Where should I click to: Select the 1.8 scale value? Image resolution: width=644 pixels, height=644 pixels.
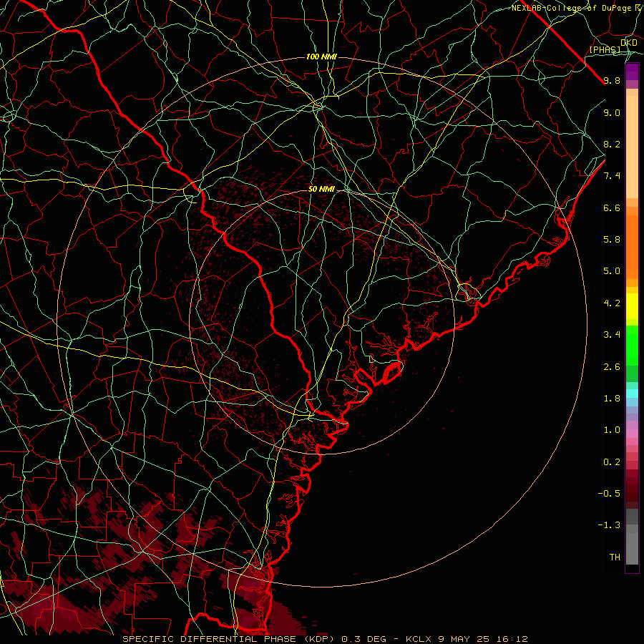(612, 399)
